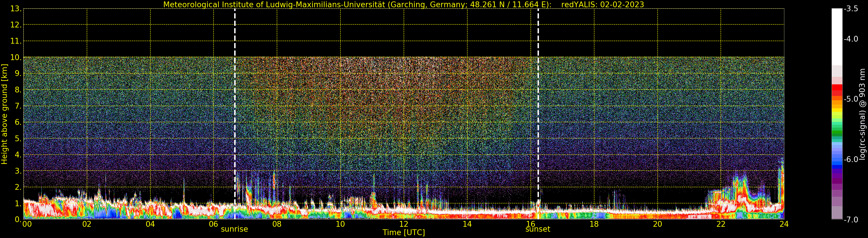Click the colorbar tick value -7.0
The width and height of the screenshot is (868, 238).
(x=851, y=220)
